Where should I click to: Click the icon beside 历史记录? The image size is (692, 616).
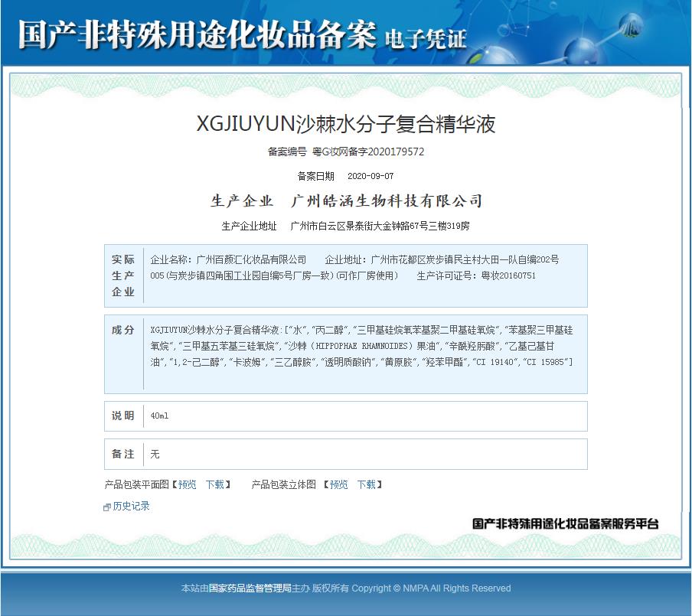pos(107,507)
